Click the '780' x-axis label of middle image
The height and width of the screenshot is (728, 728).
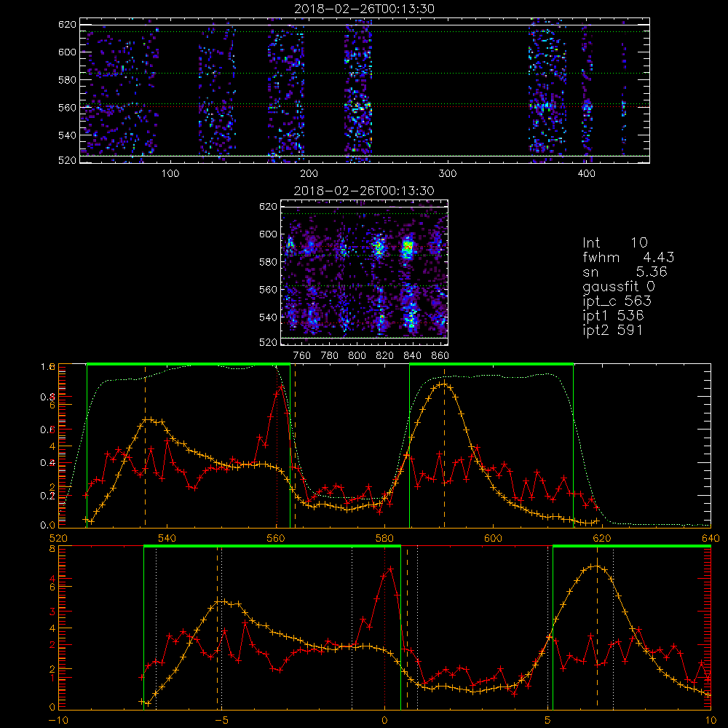(330, 356)
